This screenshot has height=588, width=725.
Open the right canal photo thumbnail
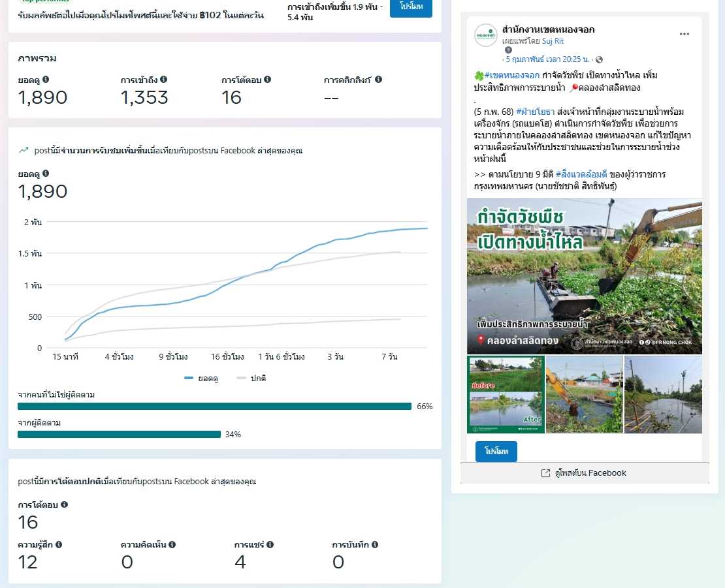(x=663, y=394)
